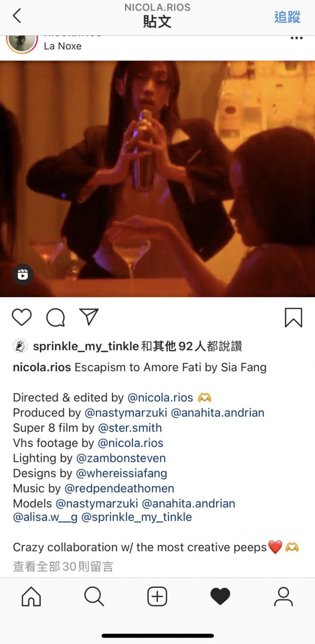Open activity heart tab

pyautogui.click(x=220, y=596)
